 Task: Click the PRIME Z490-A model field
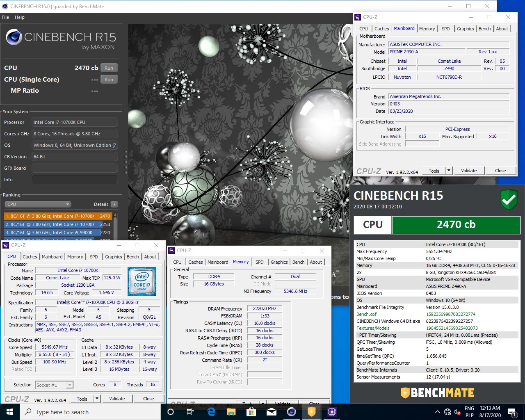(427, 52)
